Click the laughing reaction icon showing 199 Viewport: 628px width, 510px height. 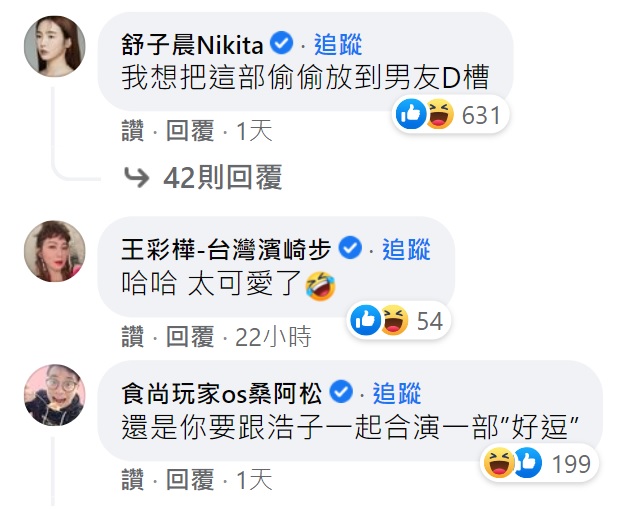[499, 463]
